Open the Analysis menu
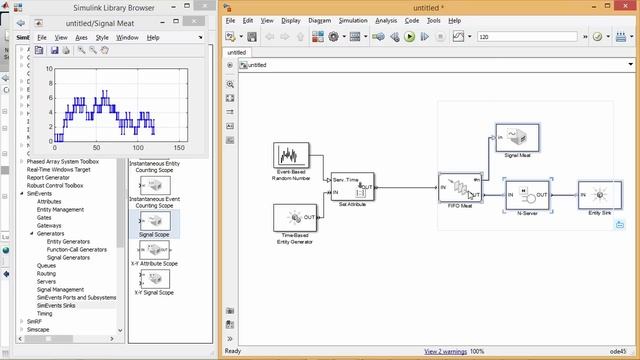This screenshot has height=360, width=640. pyautogui.click(x=386, y=20)
